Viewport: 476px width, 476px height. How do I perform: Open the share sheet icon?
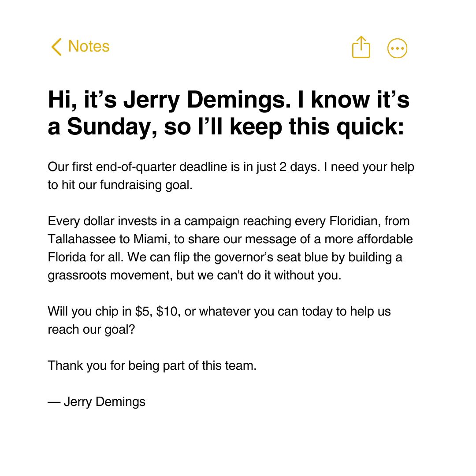(361, 47)
